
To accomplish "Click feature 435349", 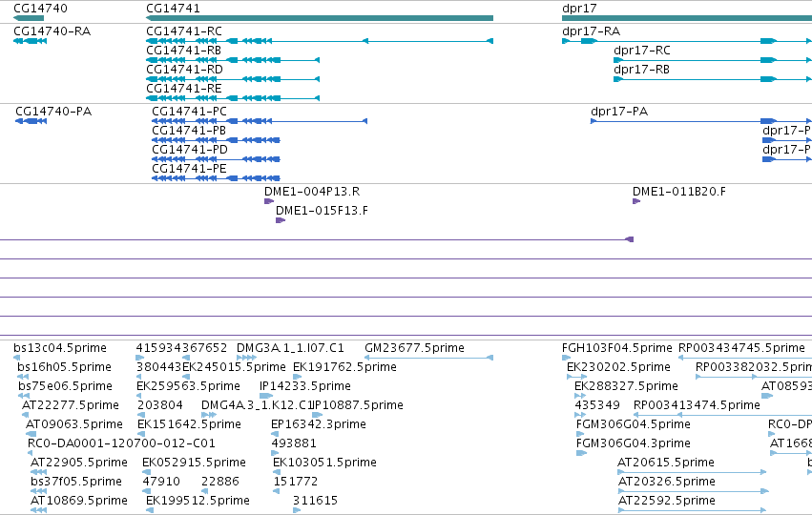I will 597,405.
